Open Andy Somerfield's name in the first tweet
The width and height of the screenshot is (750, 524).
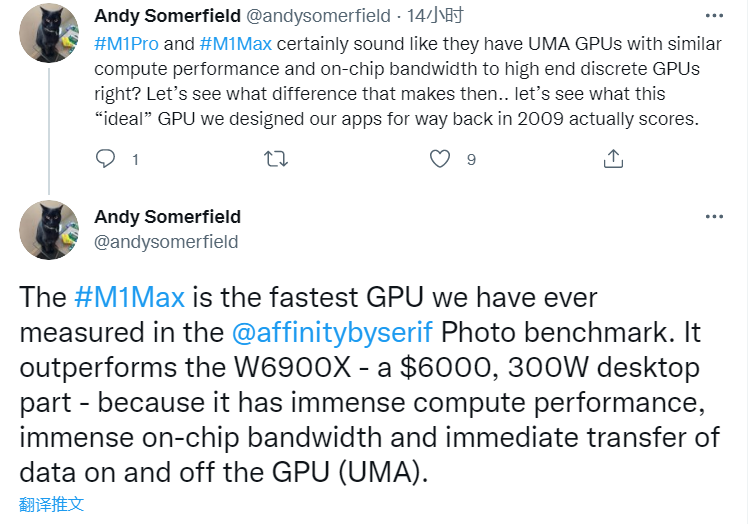pyautogui.click(x=167, y=17)
